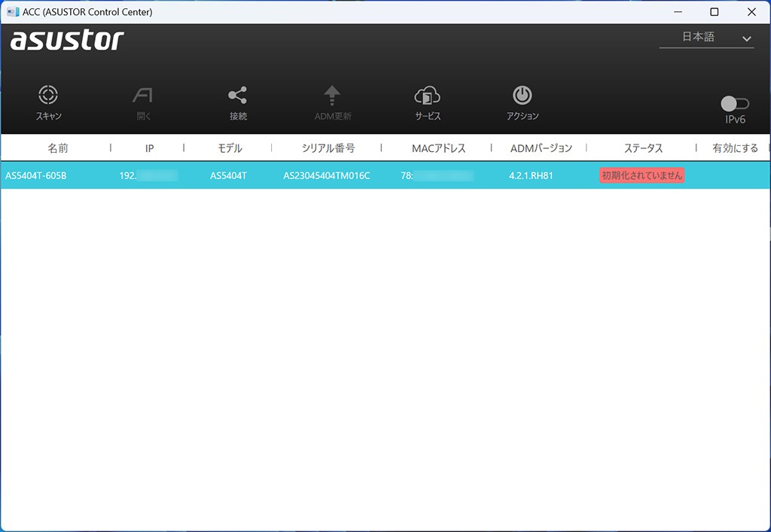Image resolution: width=771 pixels, height=532 pixels.
Task: Click the 初期化されていません status badge
Action: (x=641, y=175)
